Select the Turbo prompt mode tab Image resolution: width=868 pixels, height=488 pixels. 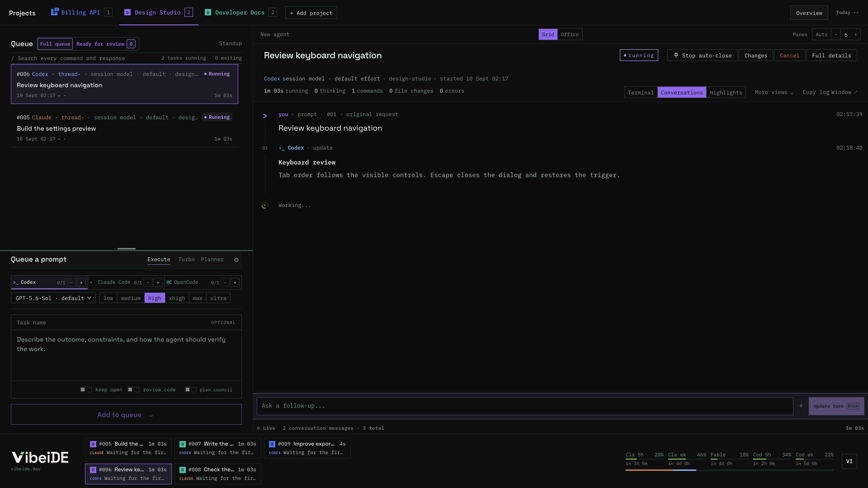coord(186,259)
